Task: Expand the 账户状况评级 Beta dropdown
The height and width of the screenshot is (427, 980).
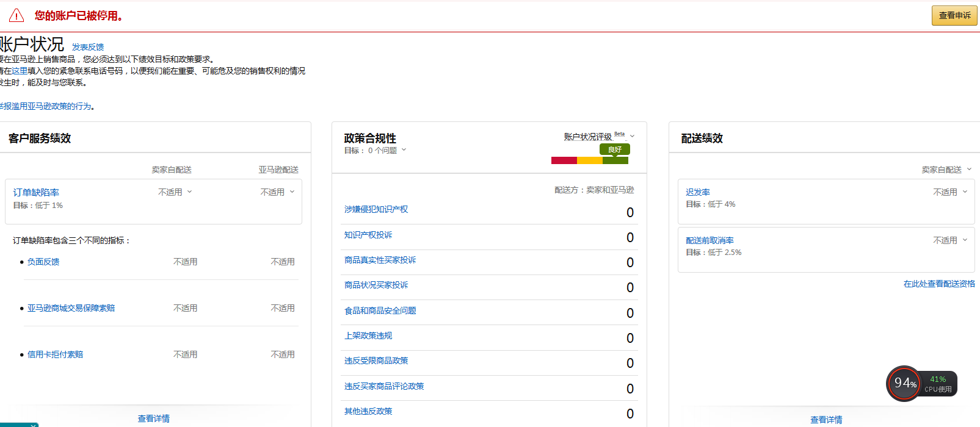Action: point(632,136)
